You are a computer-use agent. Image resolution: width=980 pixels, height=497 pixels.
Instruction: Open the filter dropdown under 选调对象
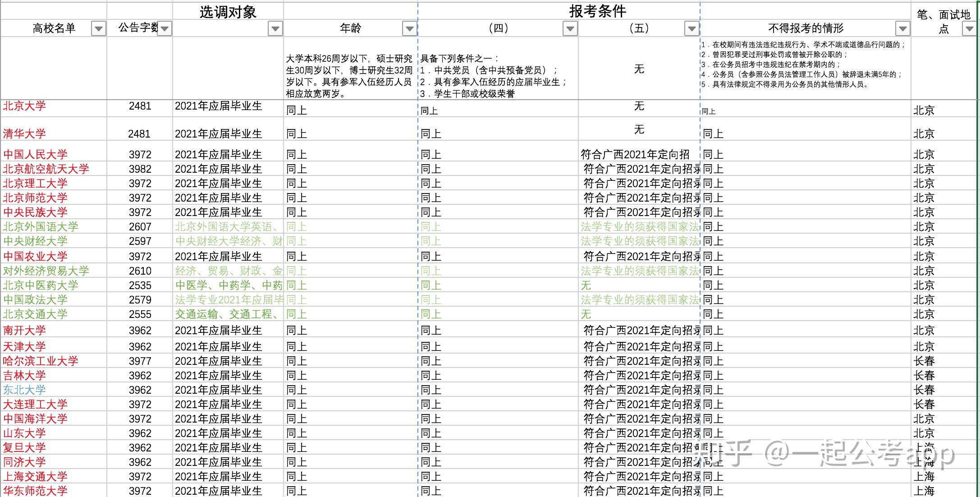tap(275, 29)
